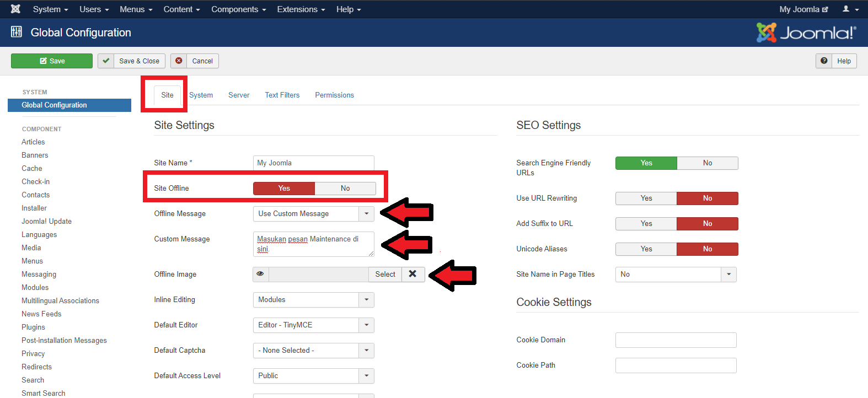Clear the Offline Image with X icon
The height and width of the screenshot is (398, 868).
click(x=412, y=274)
